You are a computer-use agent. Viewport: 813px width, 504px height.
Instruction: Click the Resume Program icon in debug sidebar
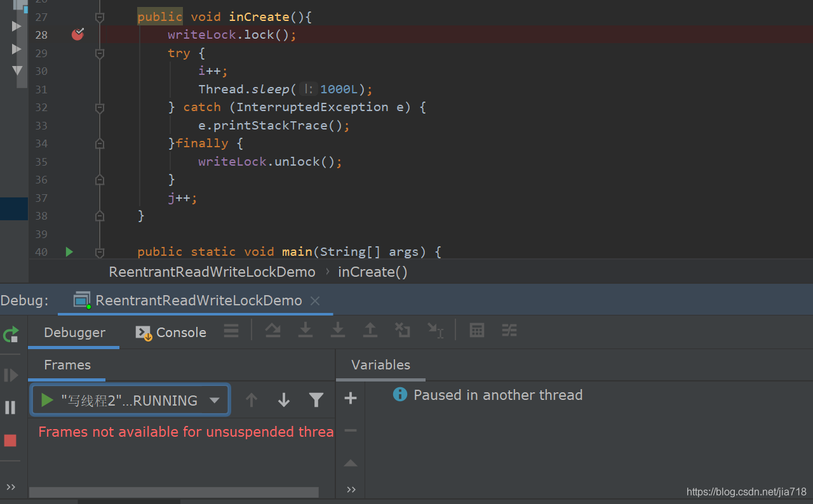tap(11, 375)
